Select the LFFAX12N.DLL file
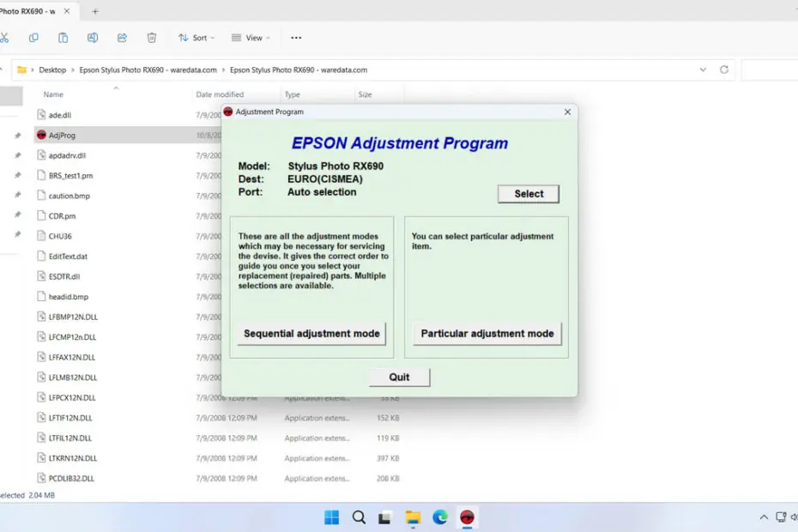This screenshot has height=532, width=798. 72,357
